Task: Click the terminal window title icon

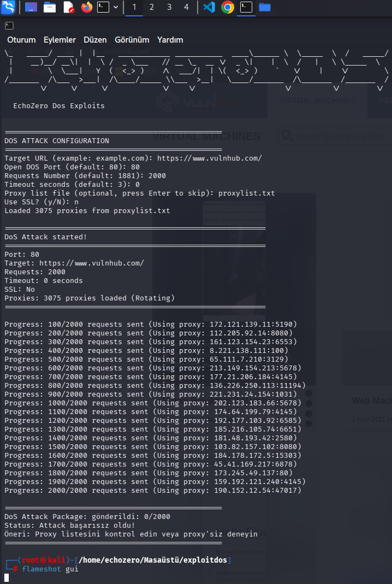Action: (9, 26)
